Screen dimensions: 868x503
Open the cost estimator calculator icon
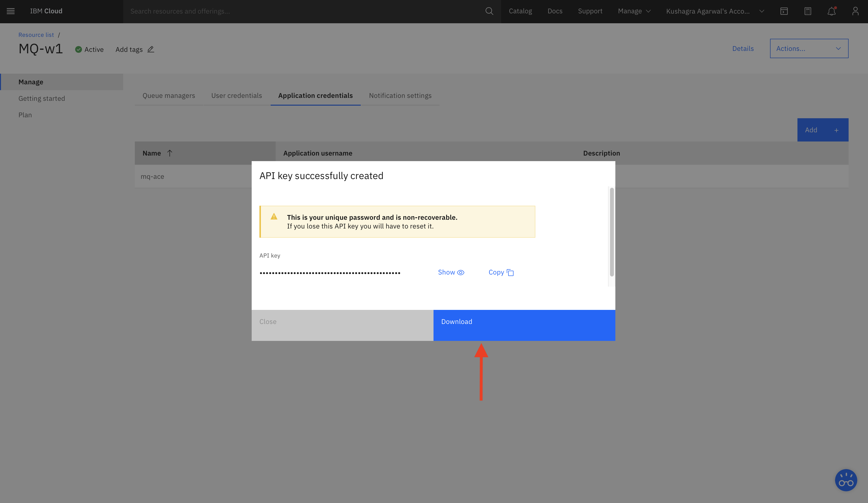[x=808, y=11]
